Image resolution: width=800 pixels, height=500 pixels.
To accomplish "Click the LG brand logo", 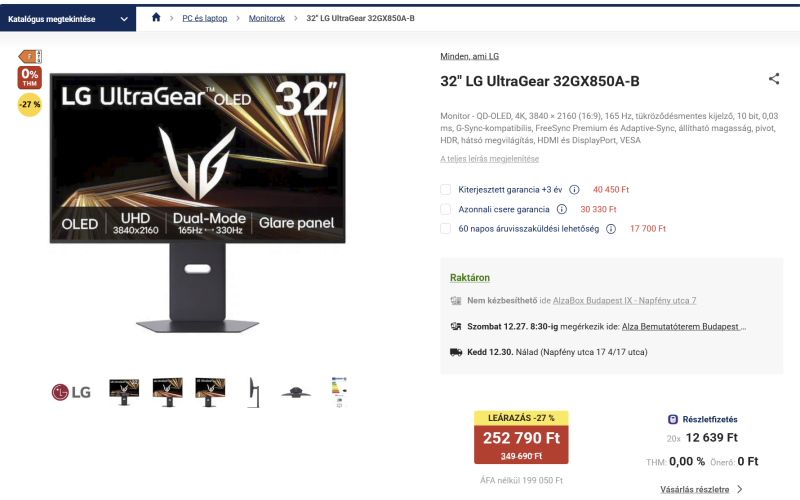I will click(71, 392).
